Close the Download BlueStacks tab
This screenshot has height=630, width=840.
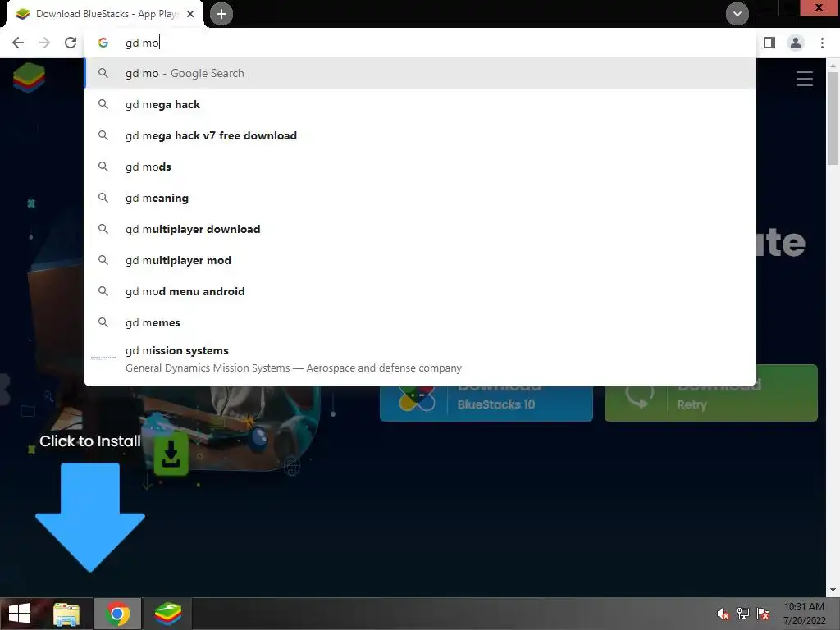click(190, 14)
